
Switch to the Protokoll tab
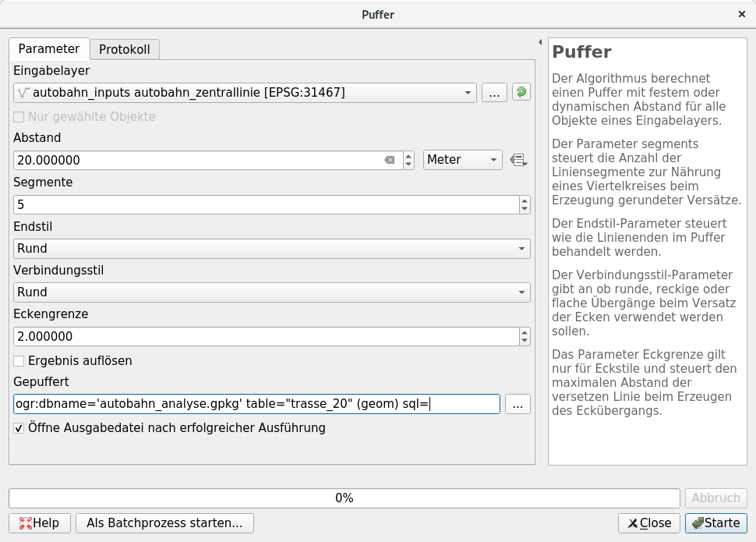125,48
